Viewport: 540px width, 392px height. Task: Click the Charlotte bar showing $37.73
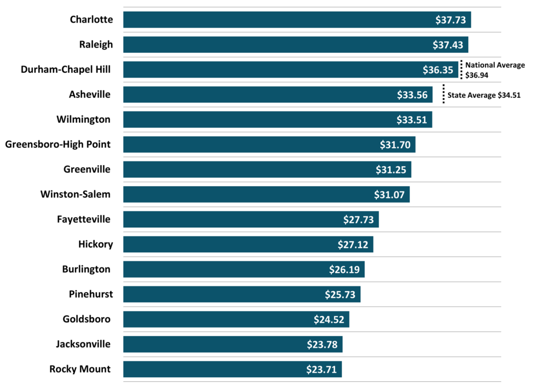(x=297, y=20)
